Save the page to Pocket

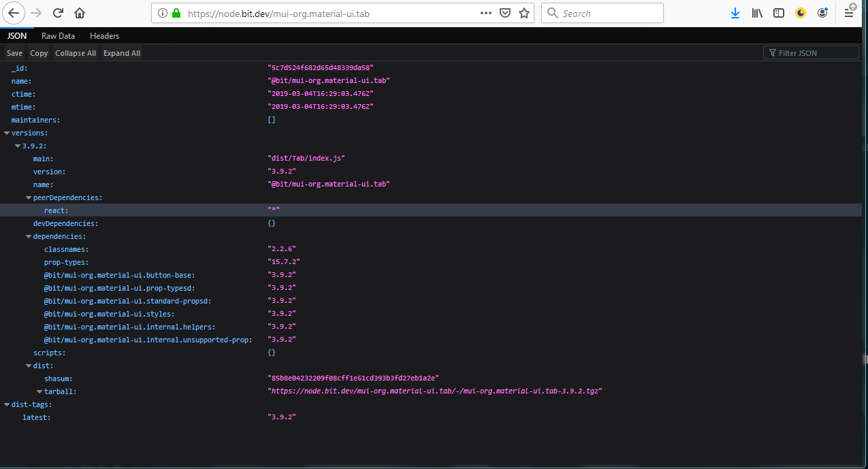click(504, 13)
